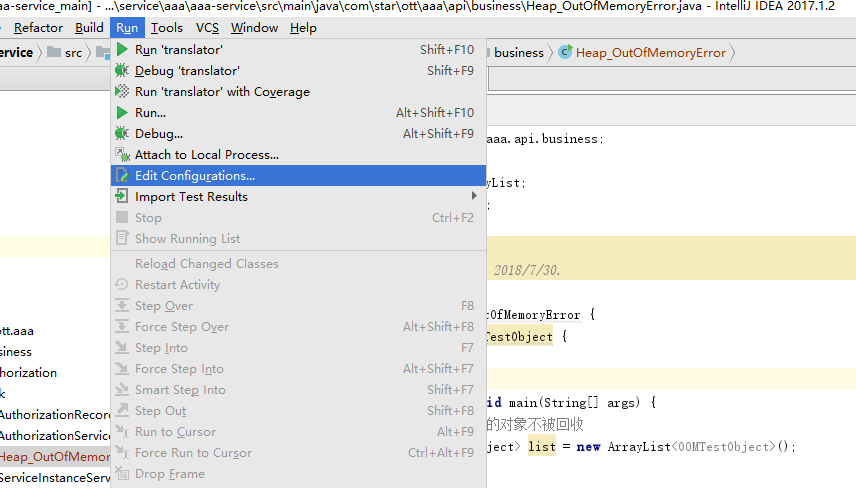This screenshot has width=856, height=488.
Task: Click the Step Out icon
Action: point(122,410)
